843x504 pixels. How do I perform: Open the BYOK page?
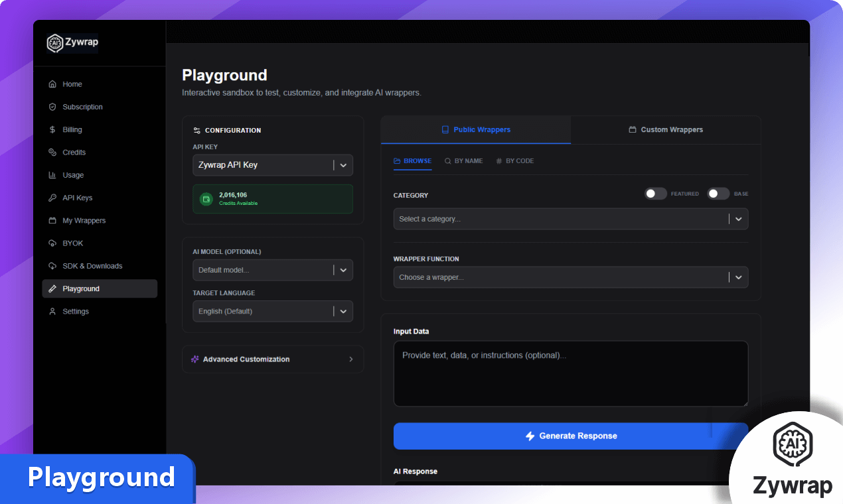[x=100, y=243]
